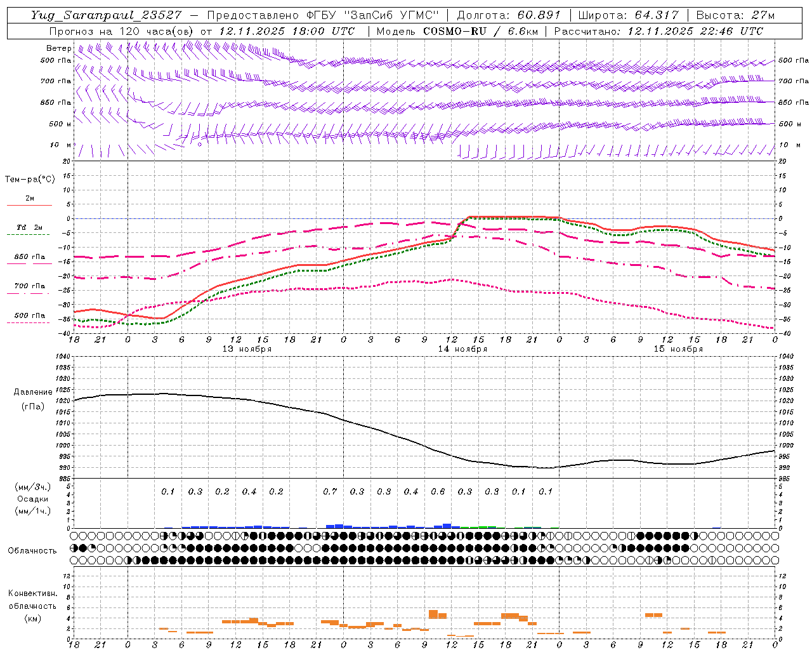Image resolution: width=812 pixels, height=650 pixels.
Task: Click the 'Конвективн.' convective cloud label
Action: (x=32, y=594)
